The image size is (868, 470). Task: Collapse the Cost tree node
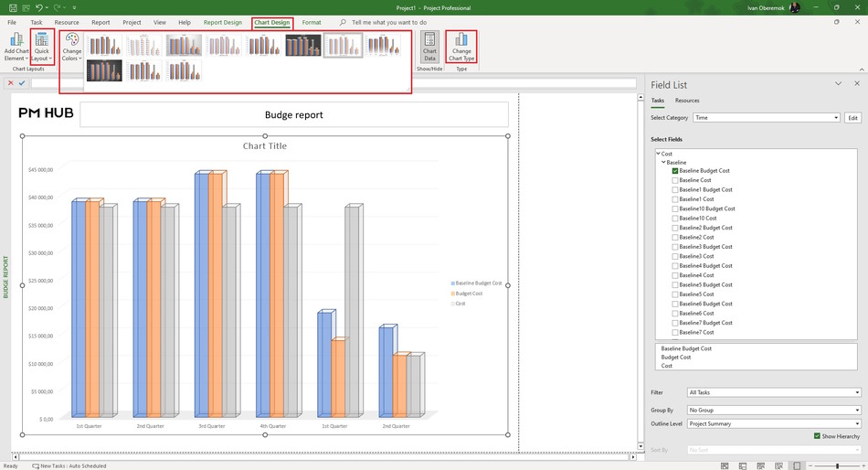[658, 154]
